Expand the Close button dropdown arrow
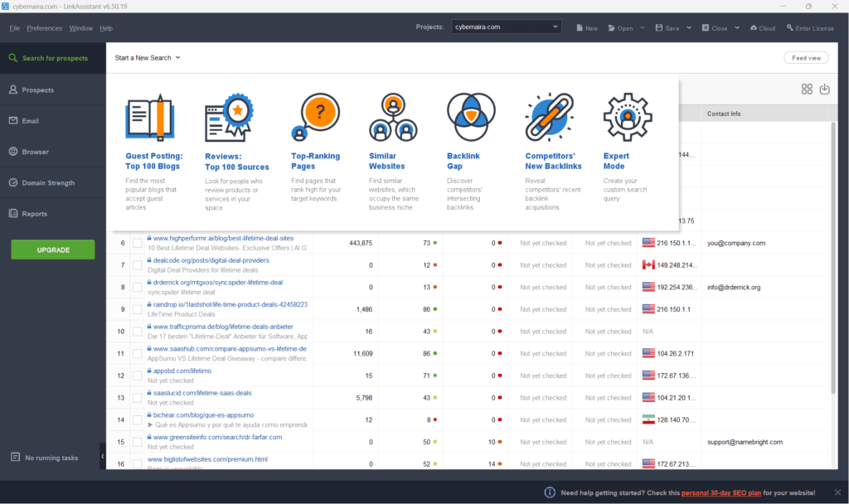 pyautogui.click(x=737, y=27)
